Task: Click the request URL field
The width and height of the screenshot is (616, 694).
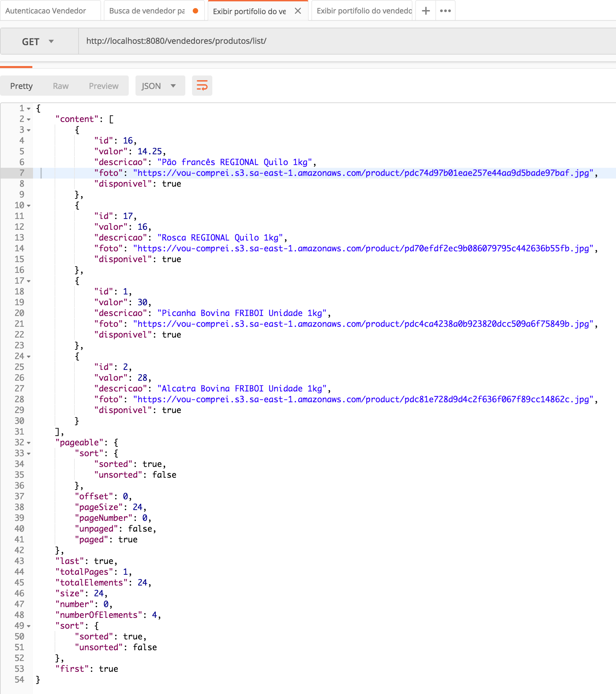Action: 347,41
